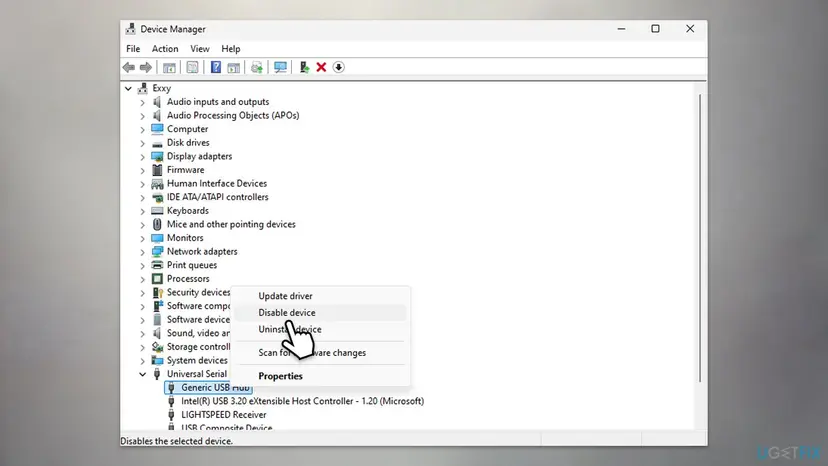Click the Update driver toolbar icon
The image size is (828, 466).
click(257, 67)
